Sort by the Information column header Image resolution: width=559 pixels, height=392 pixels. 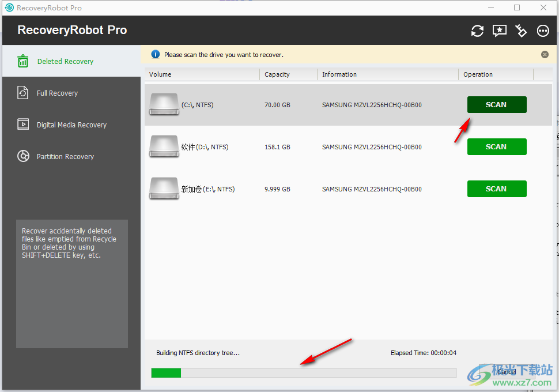tap(388, 74)
